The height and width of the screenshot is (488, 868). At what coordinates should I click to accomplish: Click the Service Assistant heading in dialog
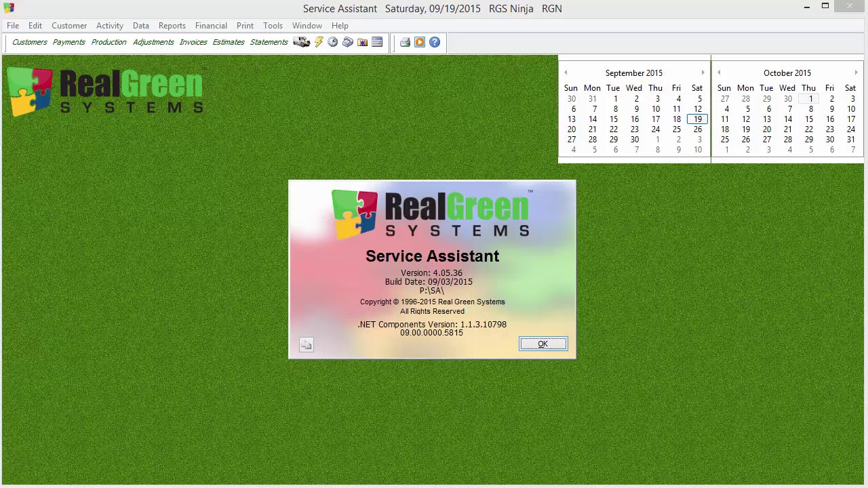pos(433,256)
